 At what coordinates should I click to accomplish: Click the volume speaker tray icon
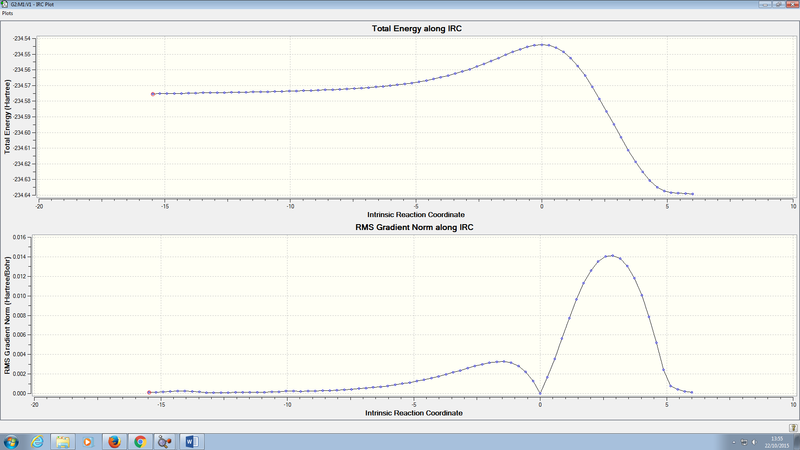[x=754, y=442]
